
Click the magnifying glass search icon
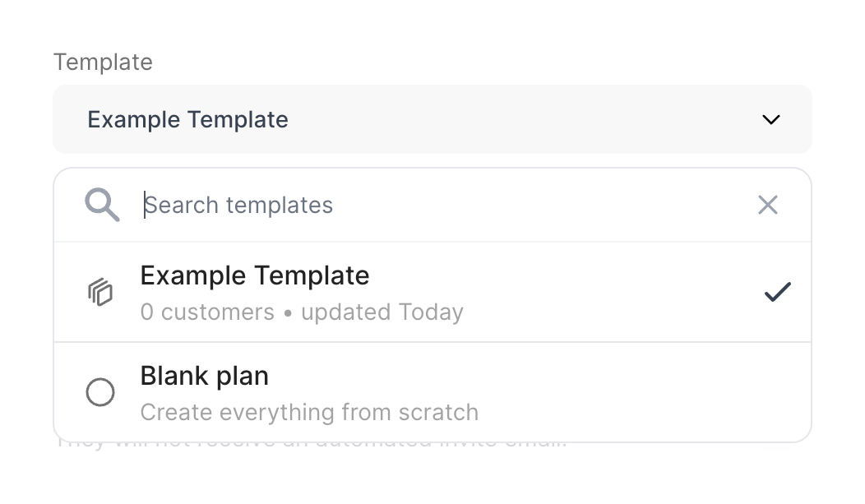point(102,204)
